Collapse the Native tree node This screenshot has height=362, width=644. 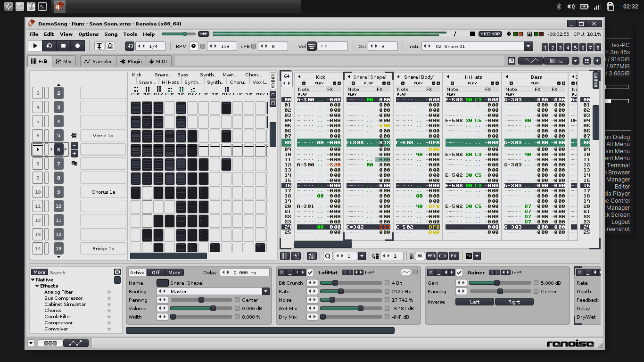(33, 280)
